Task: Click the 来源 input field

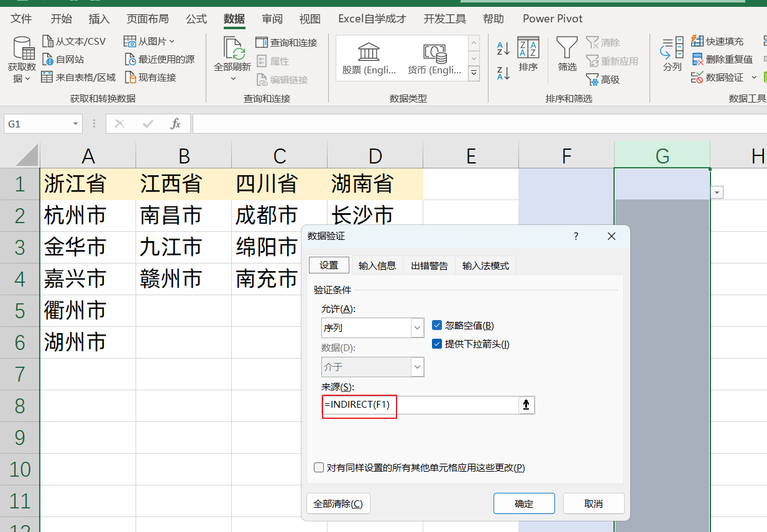Action: coord(420,405)
